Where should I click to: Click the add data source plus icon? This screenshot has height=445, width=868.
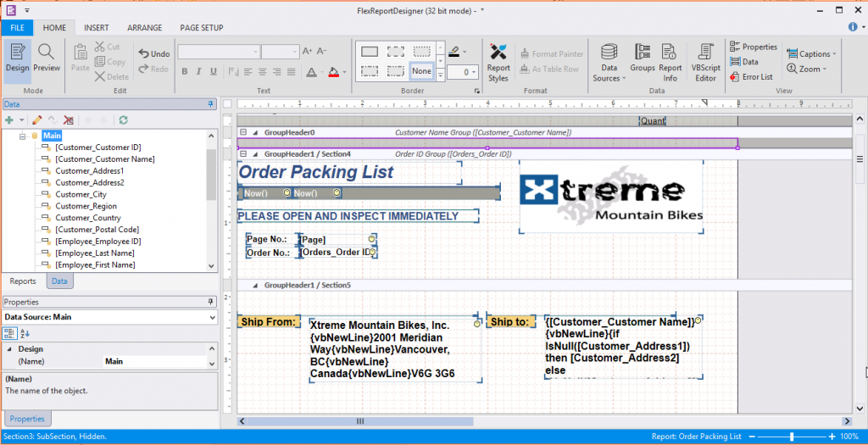click(8, 120)
